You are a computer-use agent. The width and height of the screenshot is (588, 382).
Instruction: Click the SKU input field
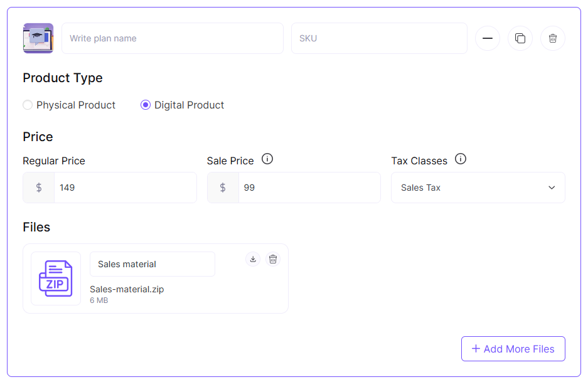[379, 38]
